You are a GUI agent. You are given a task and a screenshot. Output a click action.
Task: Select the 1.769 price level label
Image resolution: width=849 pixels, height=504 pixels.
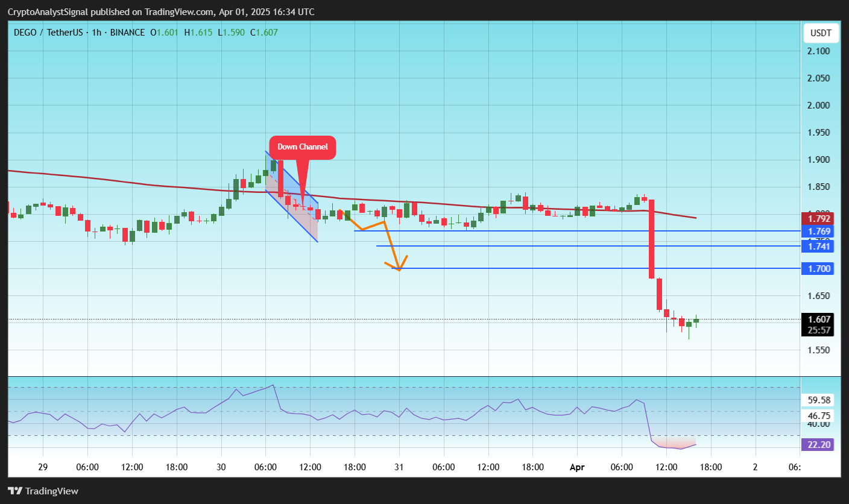tap(818, 231)
